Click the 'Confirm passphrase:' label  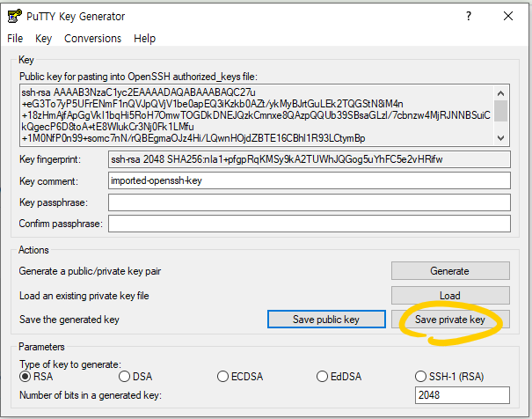pyautogui.click(x=61, y=224)
